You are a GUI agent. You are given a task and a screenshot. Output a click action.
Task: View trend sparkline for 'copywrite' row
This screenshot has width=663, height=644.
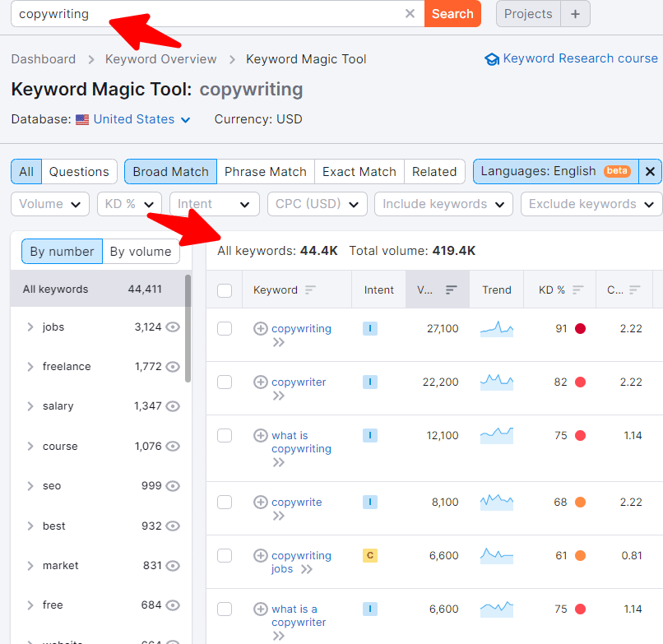pos(497,502)
